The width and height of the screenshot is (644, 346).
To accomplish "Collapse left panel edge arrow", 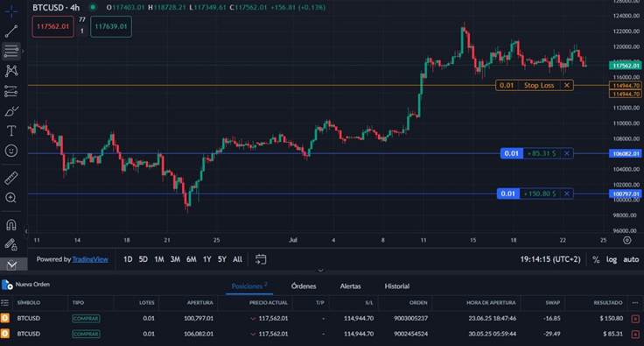I will tap(25, 231).
